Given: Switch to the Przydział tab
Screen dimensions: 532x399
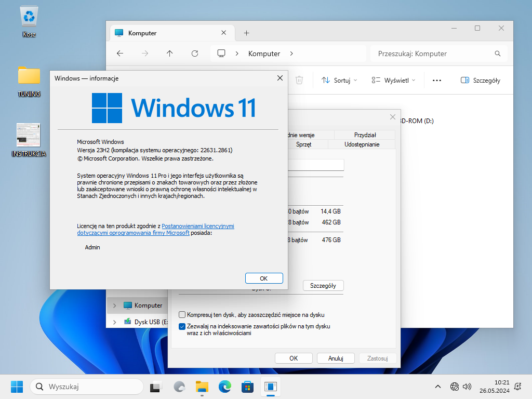Looking at the screenshot, I should pos(365,135).
